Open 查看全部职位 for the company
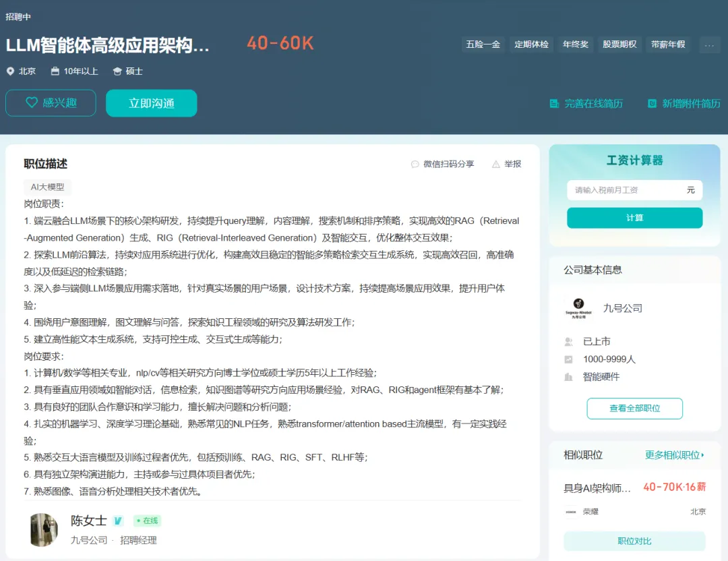The width and height of the screenshot is (728, 561). click(634, 408)
